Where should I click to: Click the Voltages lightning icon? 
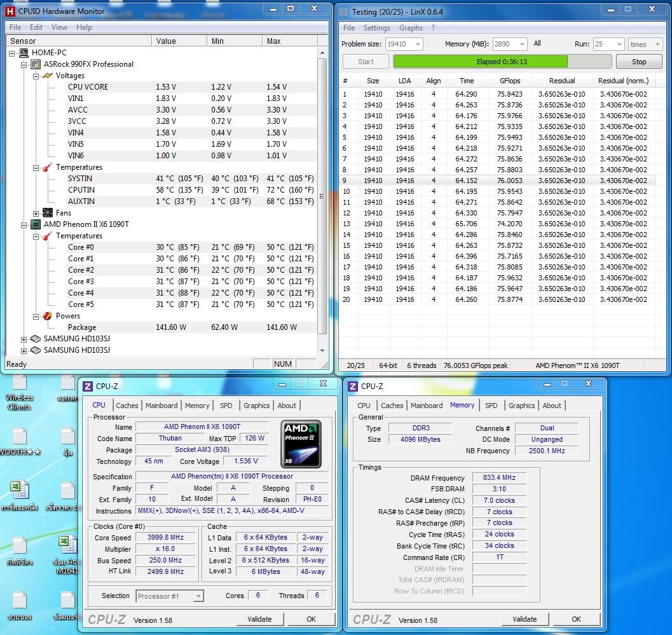point(48,76)
